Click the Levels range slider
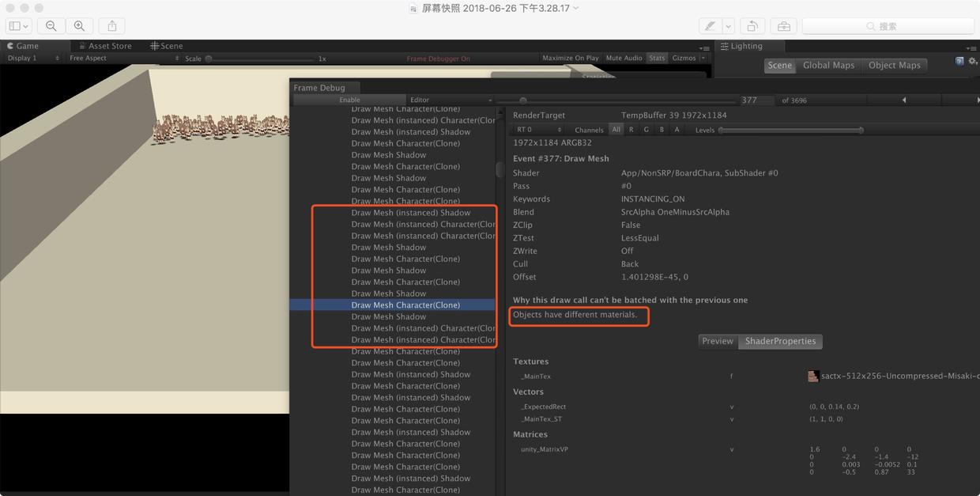The width and height of the screenshot is (980, 496). [790, 130]
